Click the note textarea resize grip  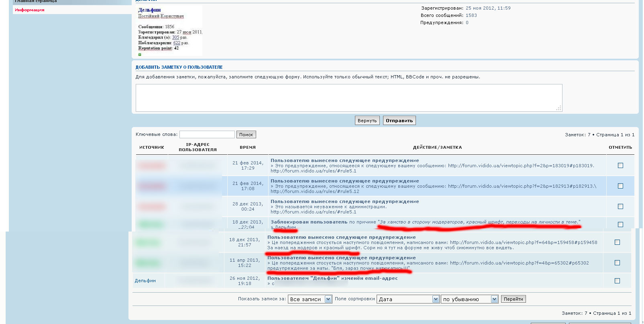(x=558, y=108)
